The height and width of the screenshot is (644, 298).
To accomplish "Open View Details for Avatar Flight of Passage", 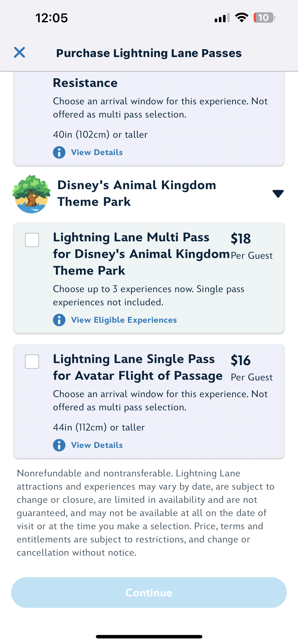I will [x=97, y=445].
